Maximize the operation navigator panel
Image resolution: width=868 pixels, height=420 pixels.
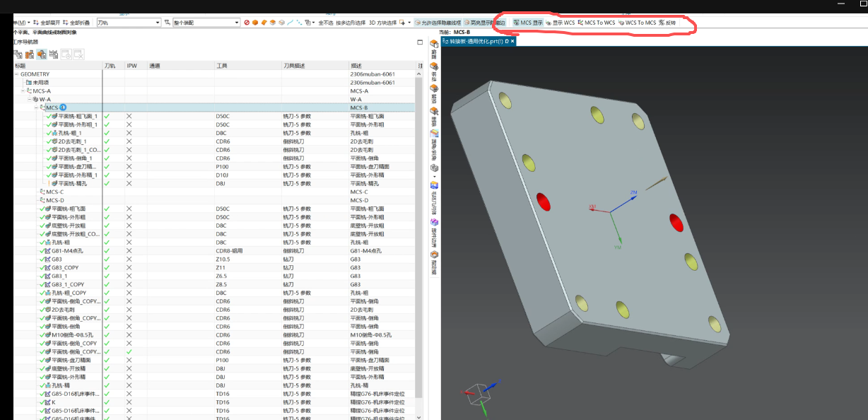(x=420, y=42)
